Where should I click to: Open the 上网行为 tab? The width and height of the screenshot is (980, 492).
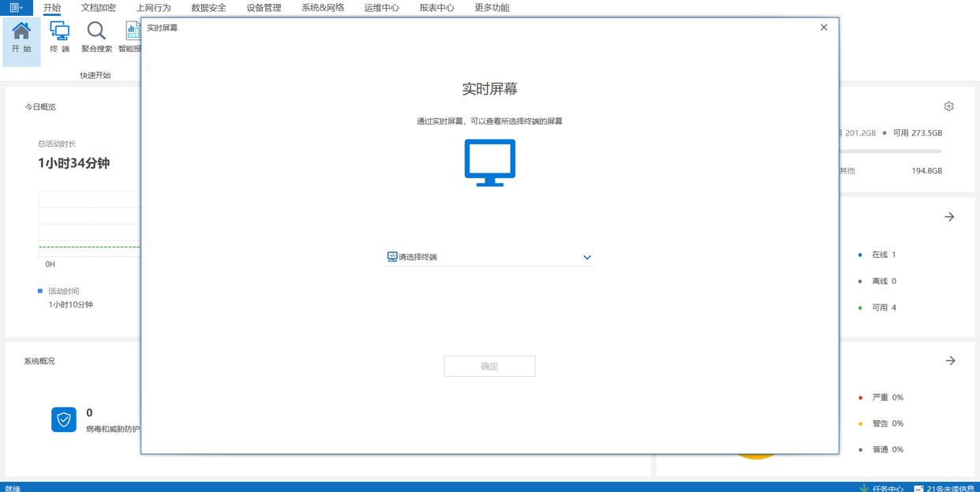click(153, 8)
